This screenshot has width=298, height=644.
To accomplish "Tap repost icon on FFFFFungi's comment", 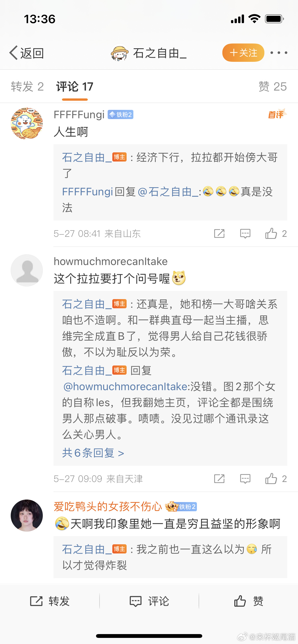I will point(219,233).
